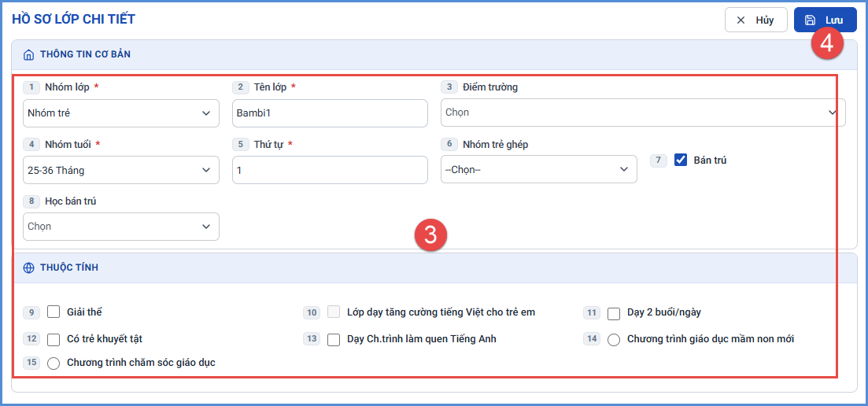Open the Nhóm tuổi dropdown
This screenshot has height=406, width=868.
point(121,170)
